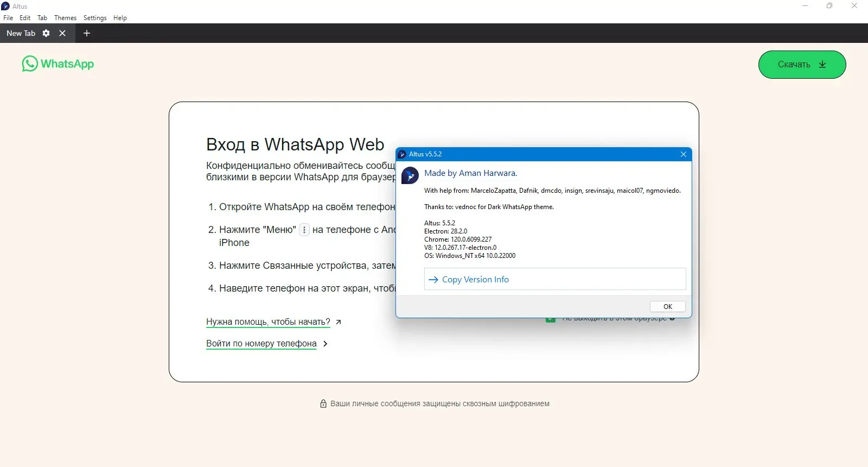The image size is (868, 467).
Task: Close the Altus v5.5.2 dialog
Action: click(684, 154)
